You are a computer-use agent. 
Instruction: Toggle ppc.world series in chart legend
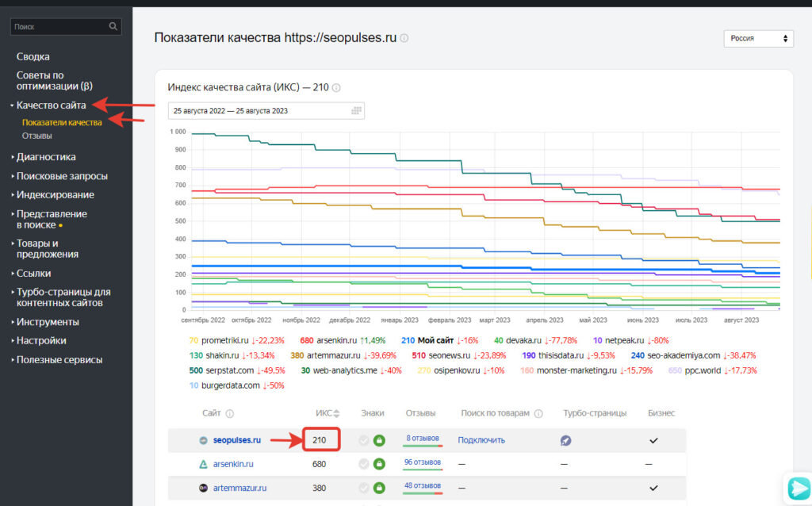pos(713,370)
